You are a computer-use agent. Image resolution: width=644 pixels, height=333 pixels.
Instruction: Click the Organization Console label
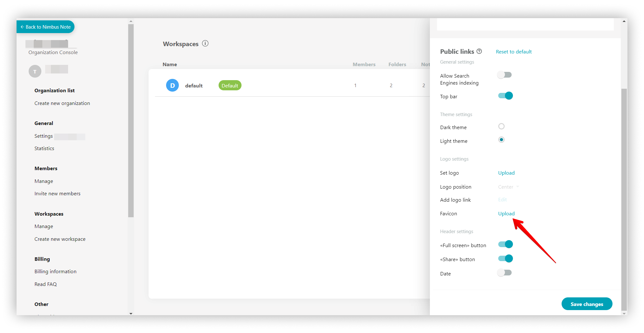click(x=53, y=52)
